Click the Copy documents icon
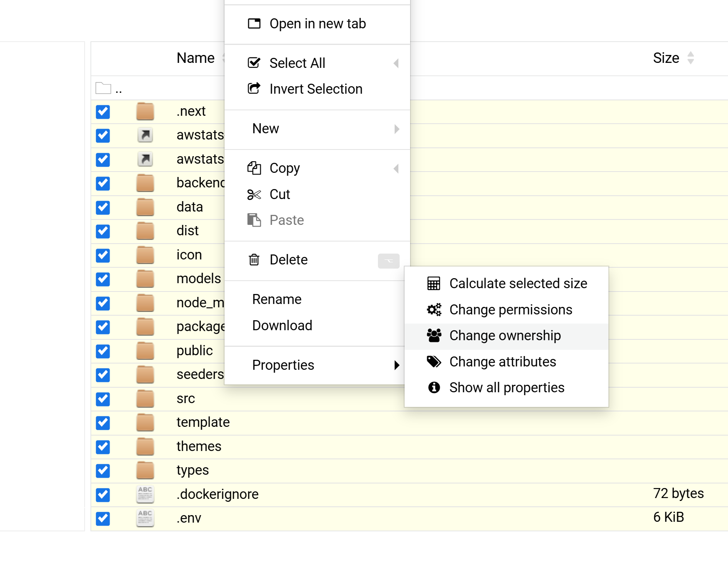The image size is (728, 563). 254,168
